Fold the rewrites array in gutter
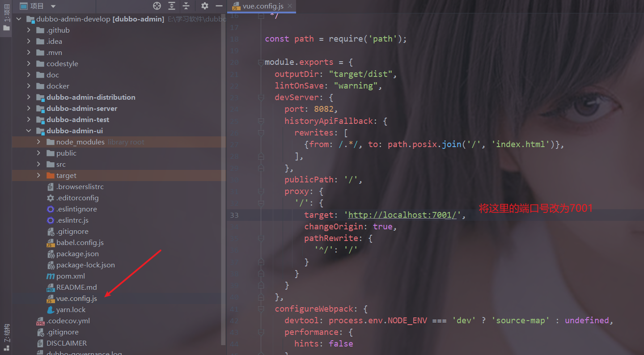Screen dimensions: 644x355 (261, 133)
